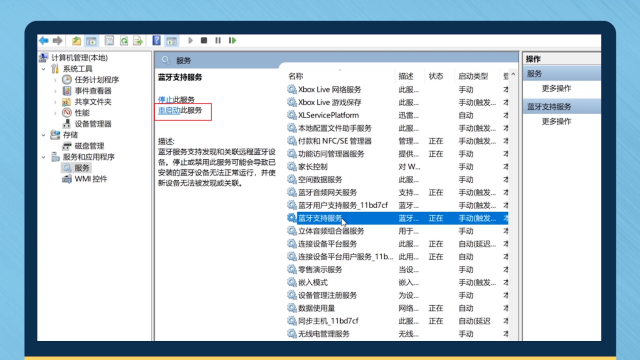
Task: Expand the 事件查看器 tree node
Action: (x=55, y=91)
